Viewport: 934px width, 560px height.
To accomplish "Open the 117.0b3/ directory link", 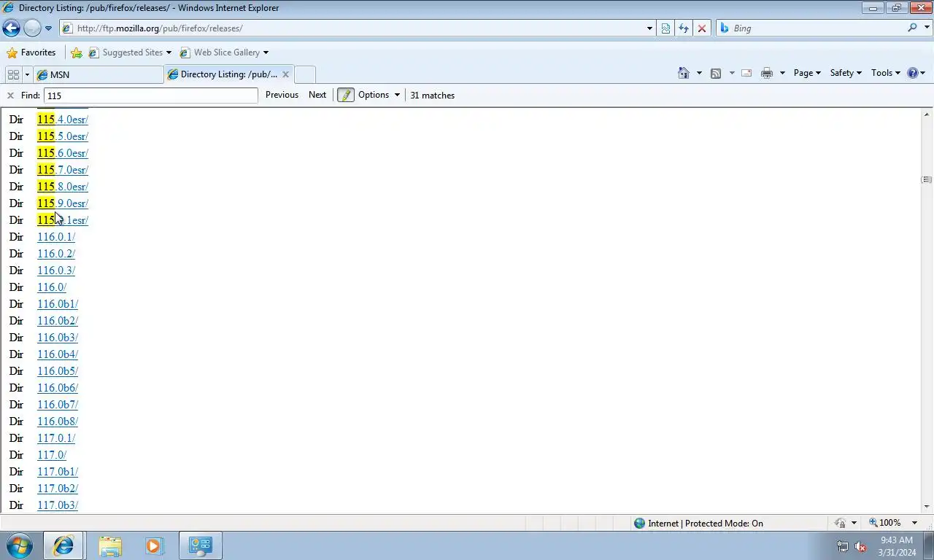I will pos(58,505).
